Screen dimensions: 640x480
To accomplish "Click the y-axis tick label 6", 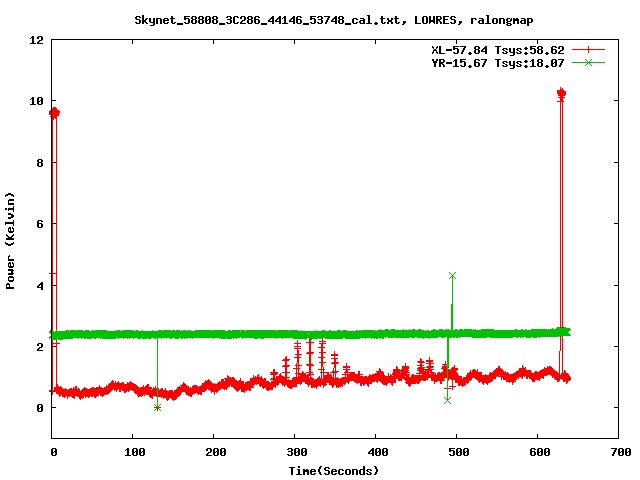I will tap(40, 224).
